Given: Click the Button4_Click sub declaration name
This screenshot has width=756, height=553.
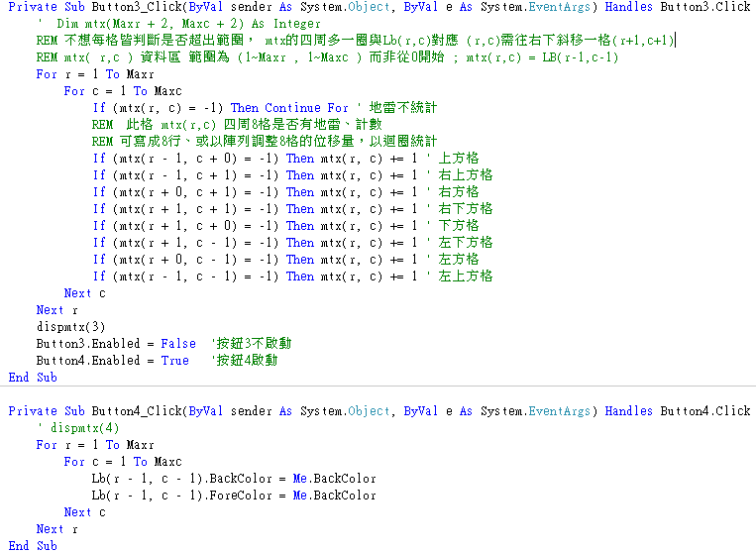Looking at the screenshot, I should [x=137, y=411].
